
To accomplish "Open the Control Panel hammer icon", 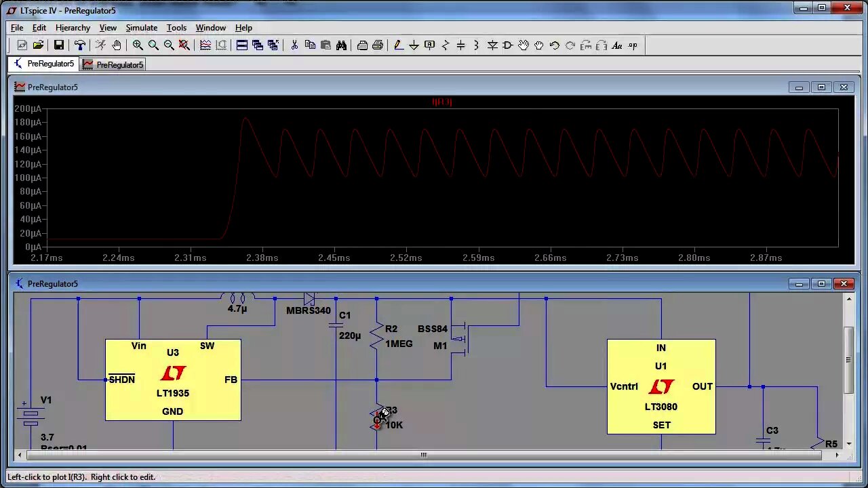I will coord(80,45).
